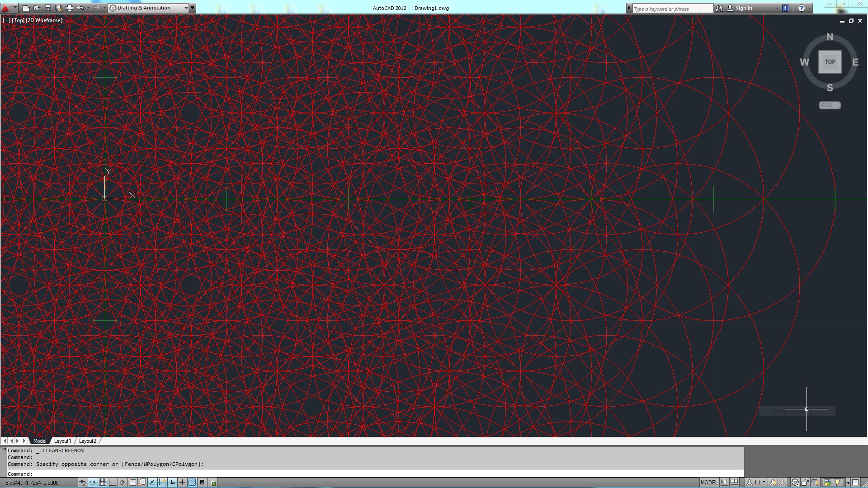Switch to the Layout2 tab
The height and width of the screenshot is (488, 868).
[x=87, y=441]
